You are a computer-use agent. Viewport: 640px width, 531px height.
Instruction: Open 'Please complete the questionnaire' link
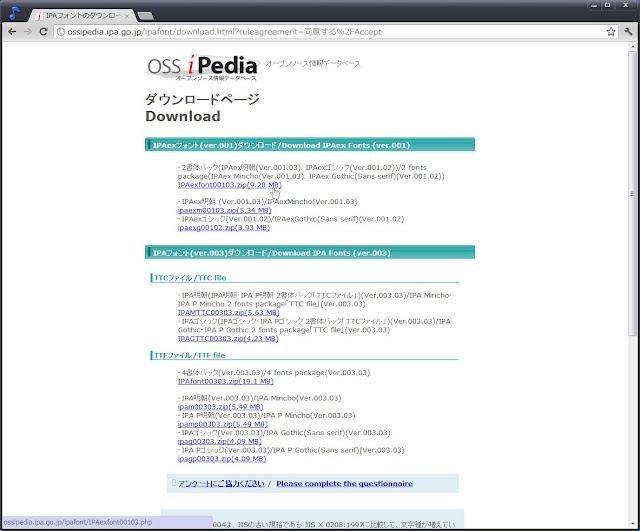click(x=344, y=483)
